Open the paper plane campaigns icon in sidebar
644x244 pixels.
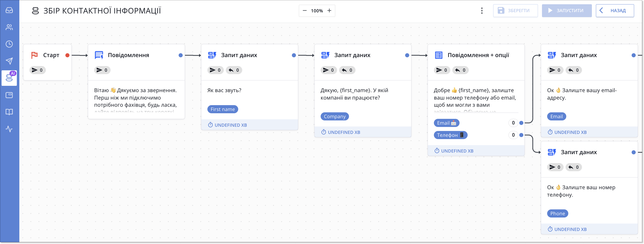click(9, 61)
